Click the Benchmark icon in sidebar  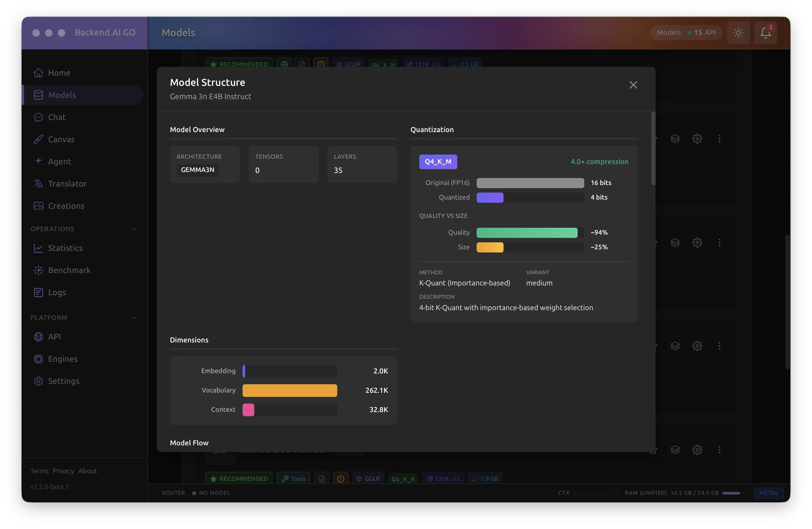38,270
